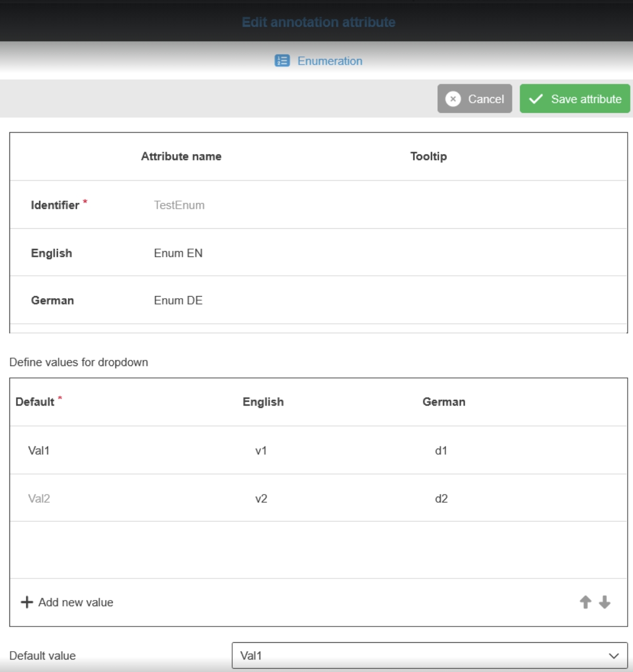This screenshot has width=633, height=672.
Task: Edit the English value v2
Action: (261, 499)
